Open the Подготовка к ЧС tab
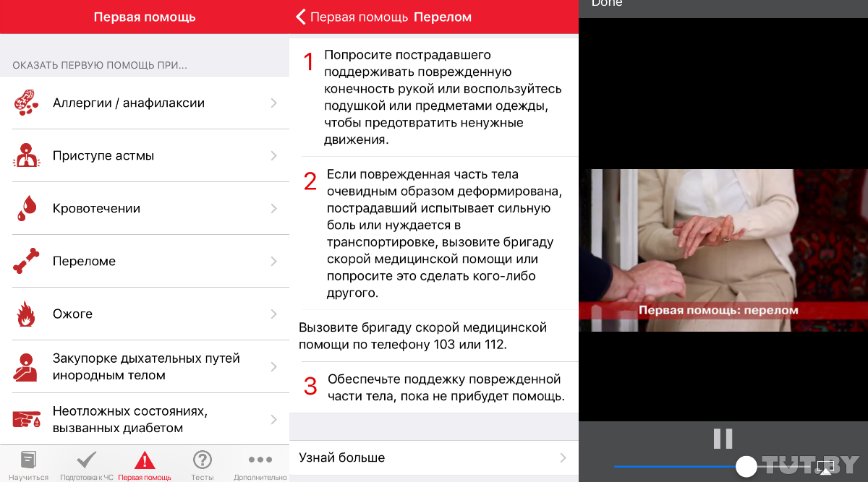The width and height of the screenshot is (868, 482). coord(87,465)
